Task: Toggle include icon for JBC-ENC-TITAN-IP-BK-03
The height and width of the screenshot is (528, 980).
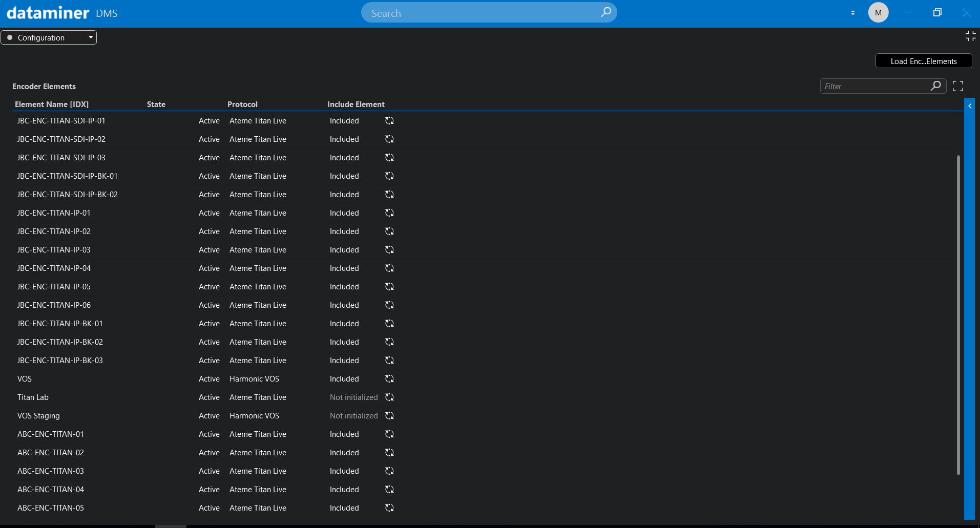Action: click(x=389, y=361)
